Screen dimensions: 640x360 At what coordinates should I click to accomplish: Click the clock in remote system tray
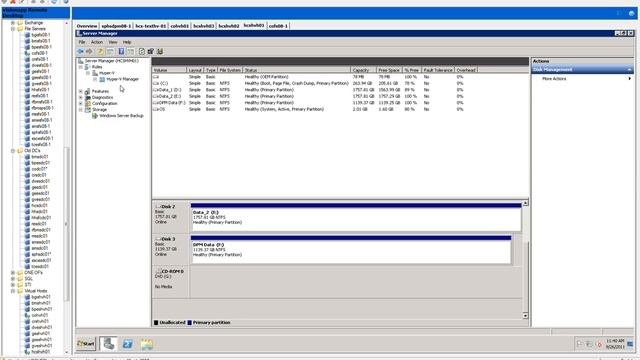[x=615, y=344]
